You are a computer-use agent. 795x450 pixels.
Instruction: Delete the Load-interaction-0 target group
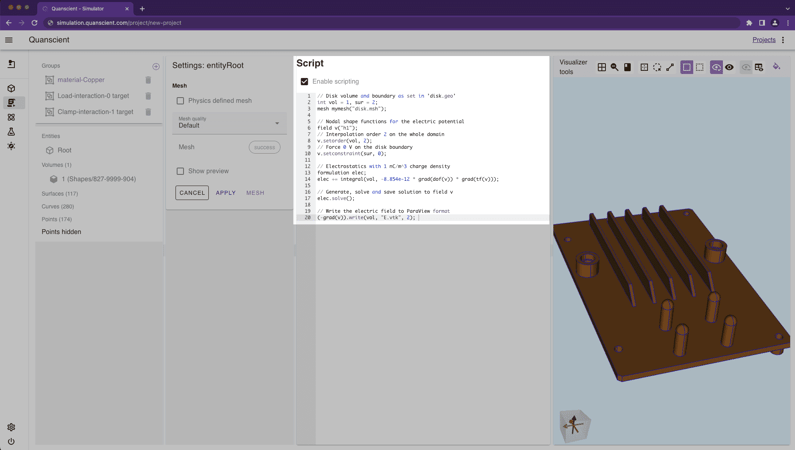tap(148, 96)
